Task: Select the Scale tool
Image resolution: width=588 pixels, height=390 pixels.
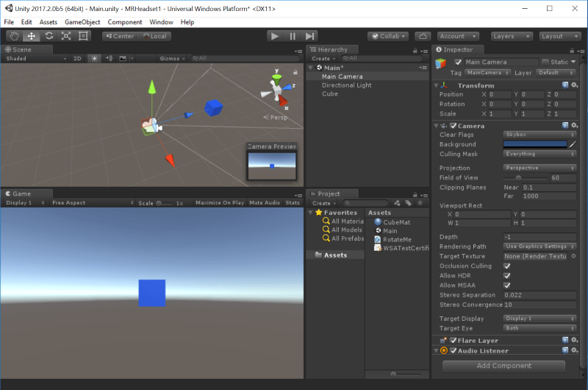Action: 66,36
